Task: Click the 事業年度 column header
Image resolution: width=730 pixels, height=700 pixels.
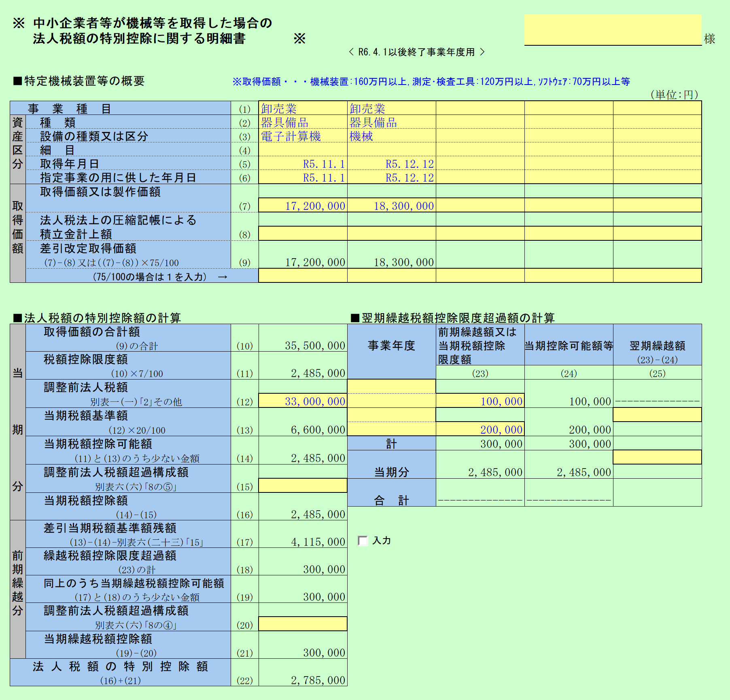Action: tap(391, 352)
